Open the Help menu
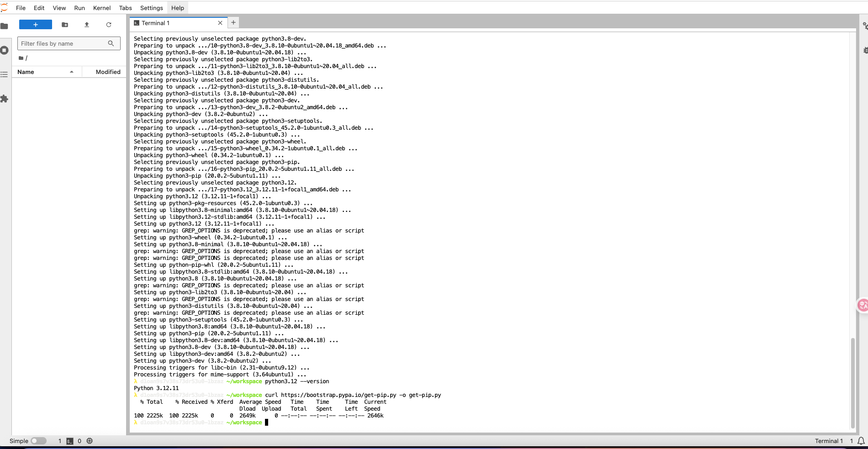 178,8
